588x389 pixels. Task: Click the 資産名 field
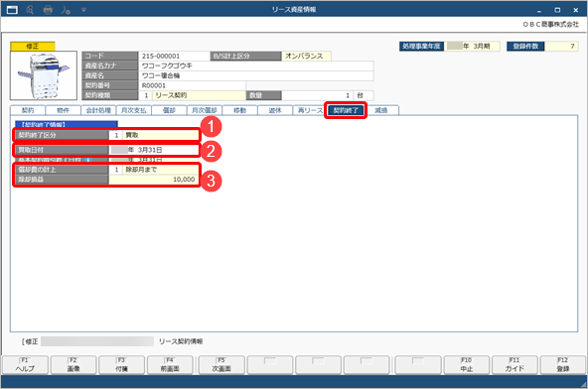255,75
